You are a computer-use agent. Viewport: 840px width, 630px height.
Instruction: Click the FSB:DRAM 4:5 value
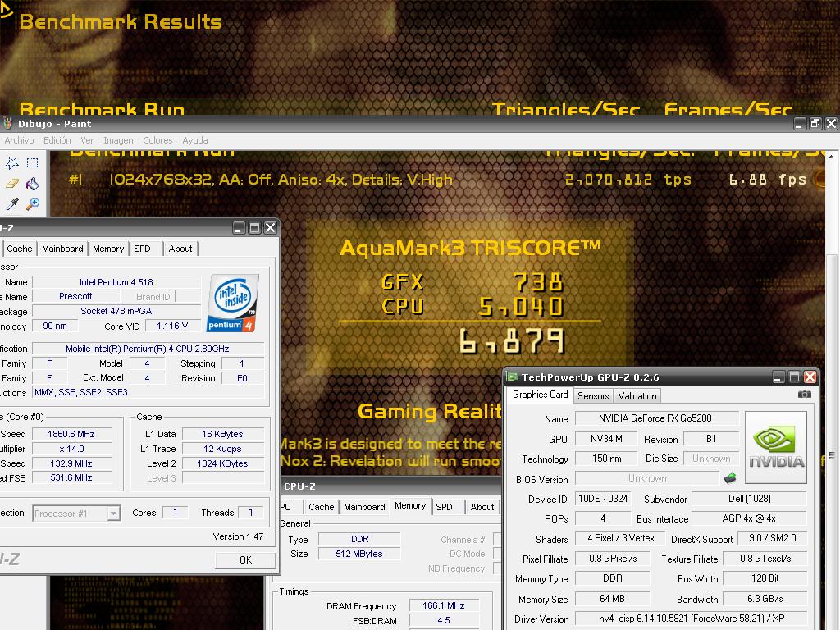[444, 620]
